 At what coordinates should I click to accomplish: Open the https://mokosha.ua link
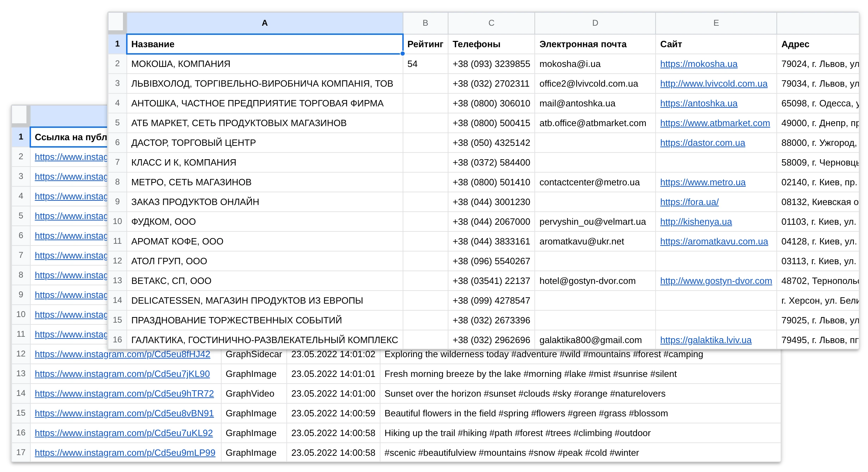click(699, 64)
